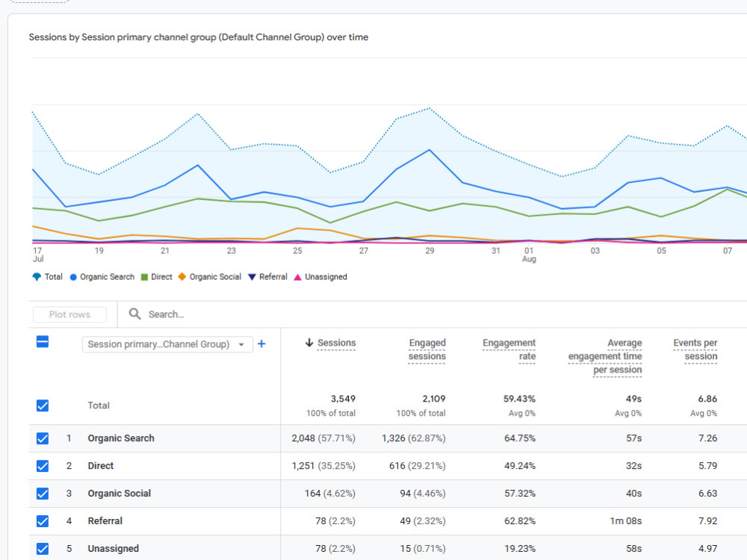Uncheck the Organic Social row checkbox

click(43, 494)
